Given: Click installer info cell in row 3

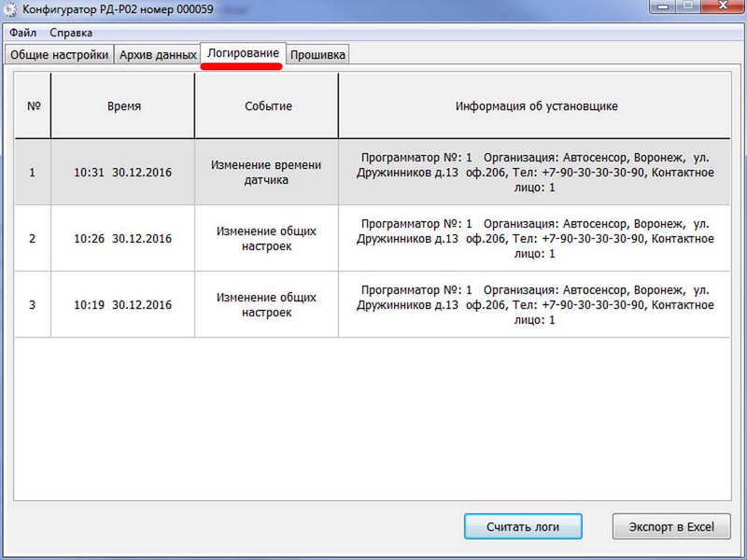Looking at the screenshot, I should pos(534,305).
